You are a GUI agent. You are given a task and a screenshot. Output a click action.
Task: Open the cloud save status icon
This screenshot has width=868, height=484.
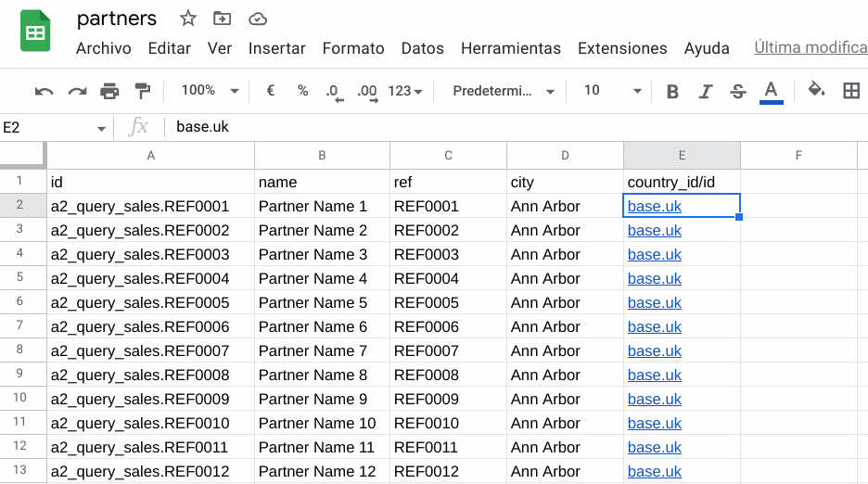pyautogui.click(x=258, y=19)
